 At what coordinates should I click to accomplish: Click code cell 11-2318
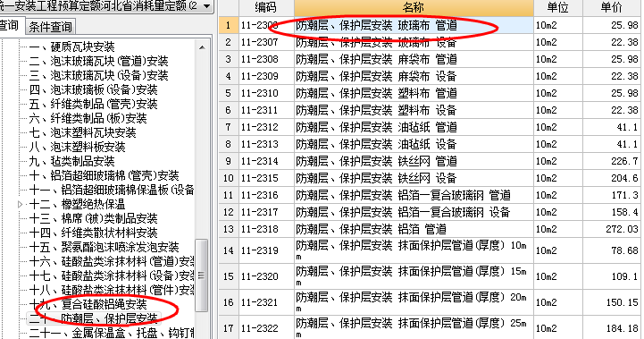click(x=266, y=229)
